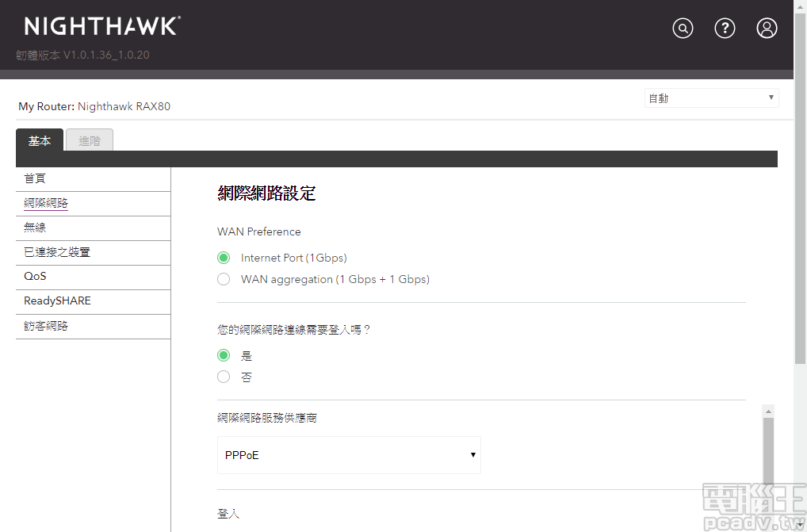Select WAN aggregation (1 Gbps + 1 Gbps)
Image resolution: width=807 pixels, height=532 pixels.
(224, 279)
